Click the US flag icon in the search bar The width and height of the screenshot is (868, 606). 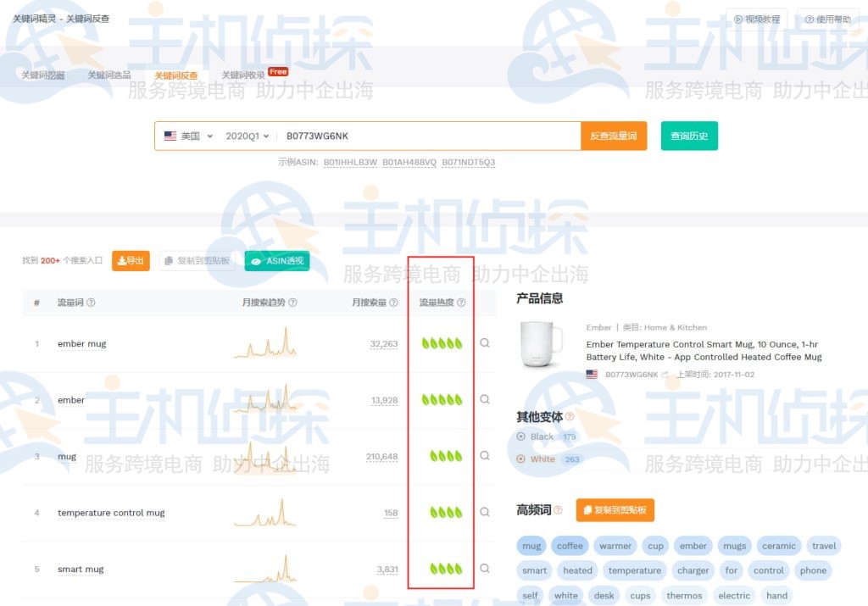[x=170, y=136]
